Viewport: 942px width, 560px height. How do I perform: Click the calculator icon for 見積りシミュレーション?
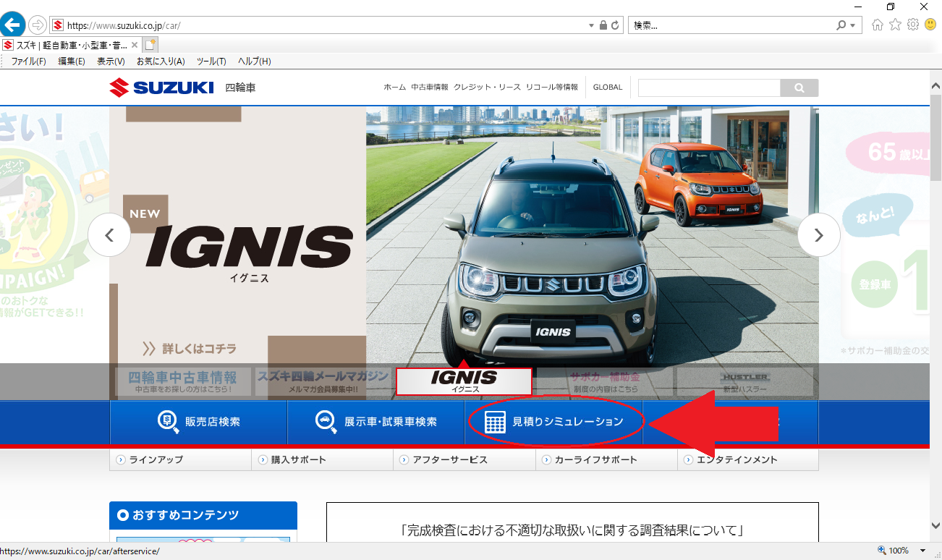[495, 423]
